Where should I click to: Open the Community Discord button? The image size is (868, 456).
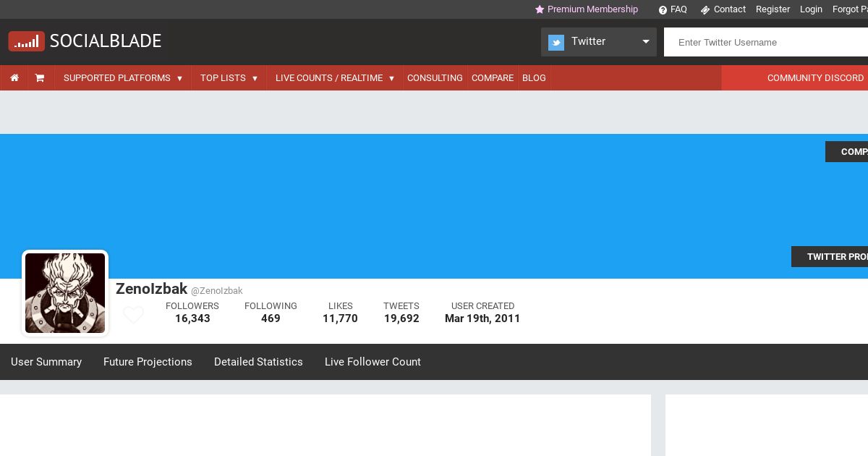point(795,78)
